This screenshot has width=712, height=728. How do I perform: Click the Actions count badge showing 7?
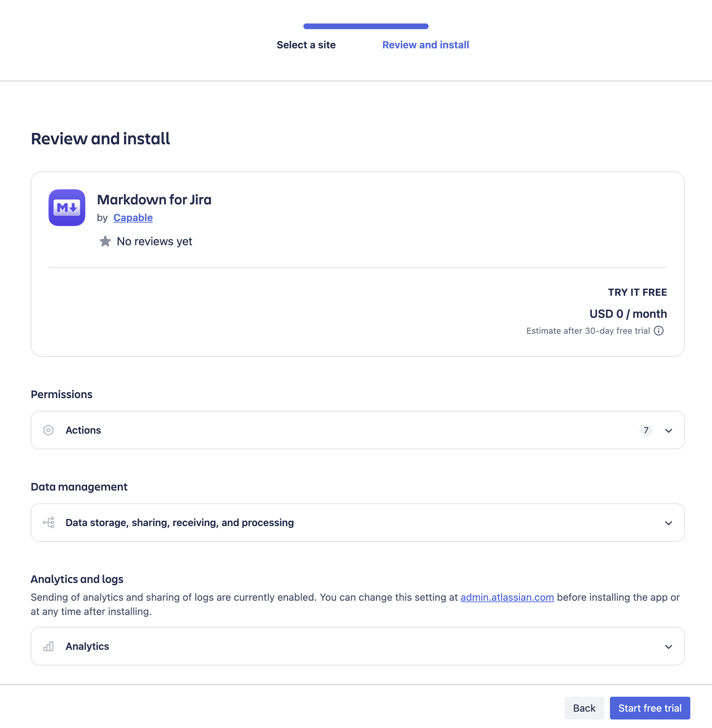[x=646, y=430]
